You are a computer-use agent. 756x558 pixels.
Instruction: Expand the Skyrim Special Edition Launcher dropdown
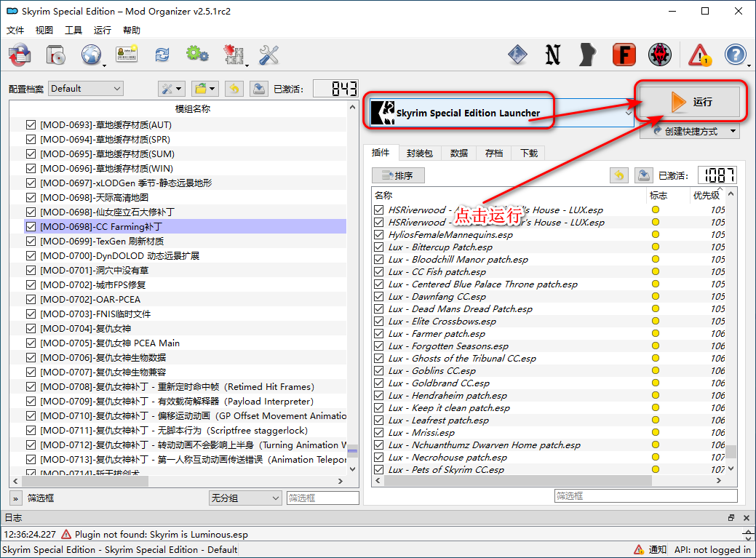[629, 113]
